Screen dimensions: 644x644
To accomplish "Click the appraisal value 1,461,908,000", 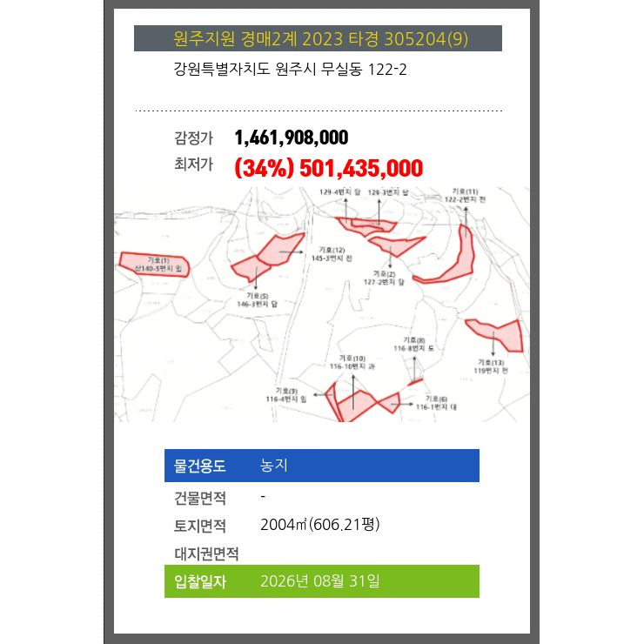I will (x=292, y=138).
